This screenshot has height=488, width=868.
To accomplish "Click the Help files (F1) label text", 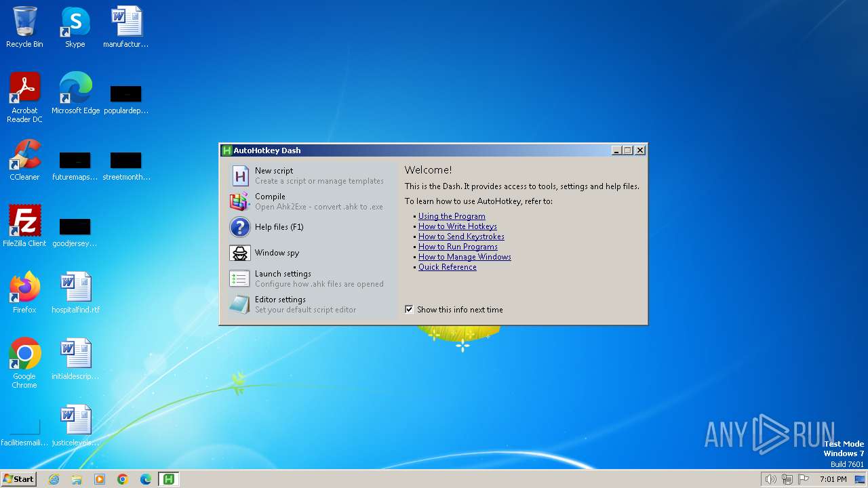I will (279, 227).
